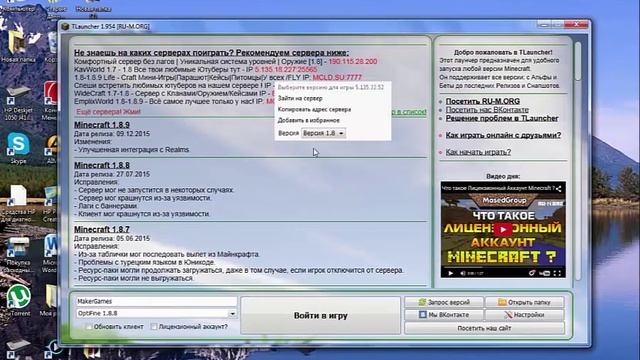Click the volume icon in the video controls
Screen dimensions: 640x360
click(463, 273)
